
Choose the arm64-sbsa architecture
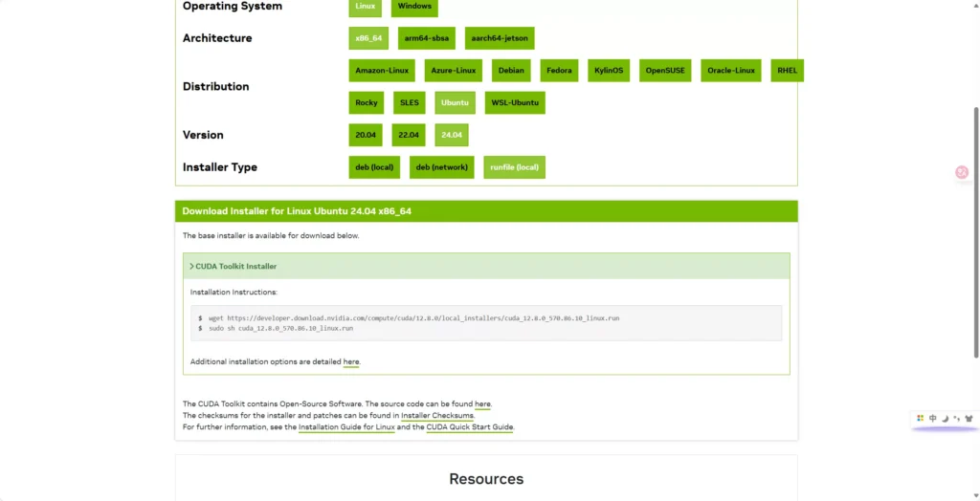[x=427, y=38]
